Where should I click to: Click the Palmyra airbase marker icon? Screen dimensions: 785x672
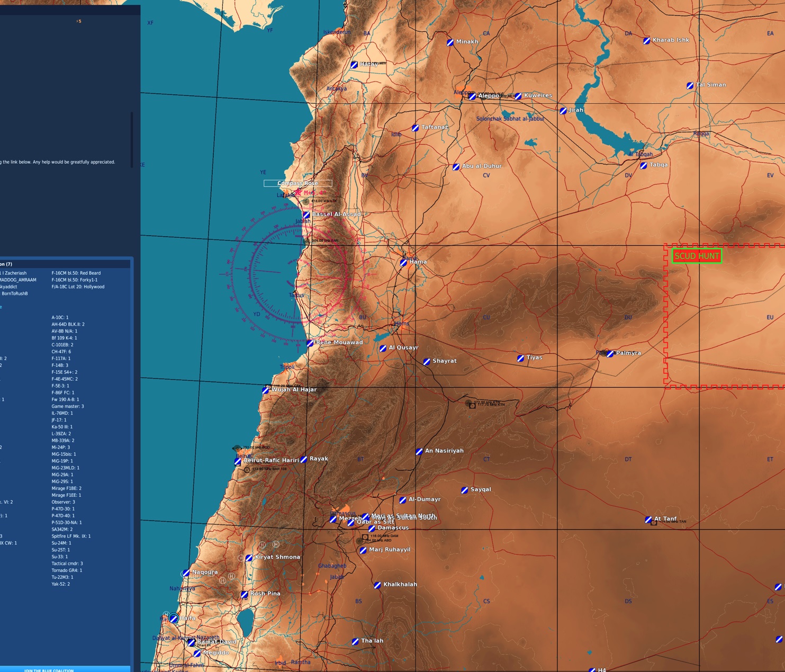610,353
